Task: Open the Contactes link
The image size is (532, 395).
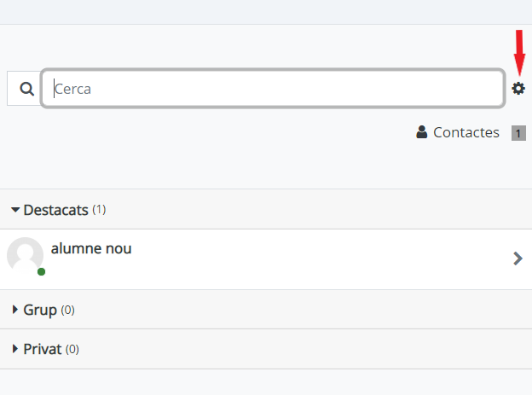Action: tap(465, 132)
